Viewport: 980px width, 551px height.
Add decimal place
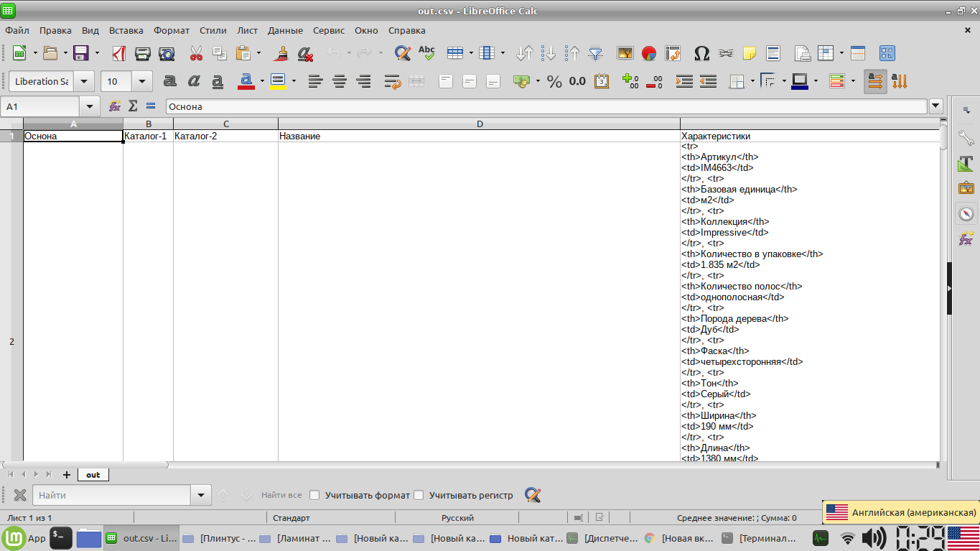[630, 81]
